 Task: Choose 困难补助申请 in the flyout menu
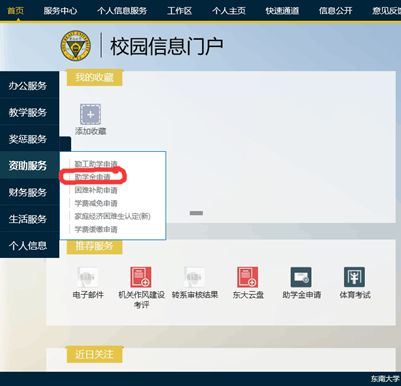[x=96, y=190]
